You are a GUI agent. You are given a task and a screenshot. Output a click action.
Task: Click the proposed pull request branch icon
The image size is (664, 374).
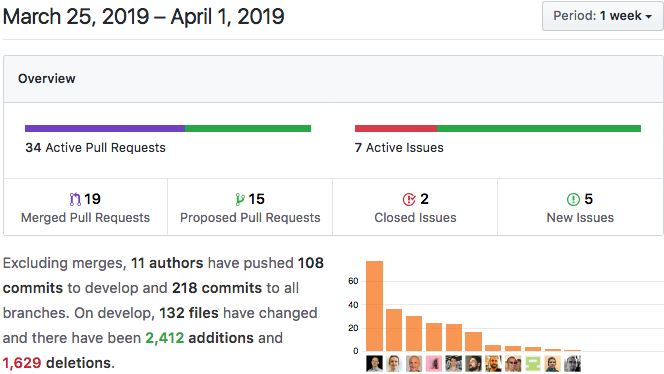click(240, 199)
